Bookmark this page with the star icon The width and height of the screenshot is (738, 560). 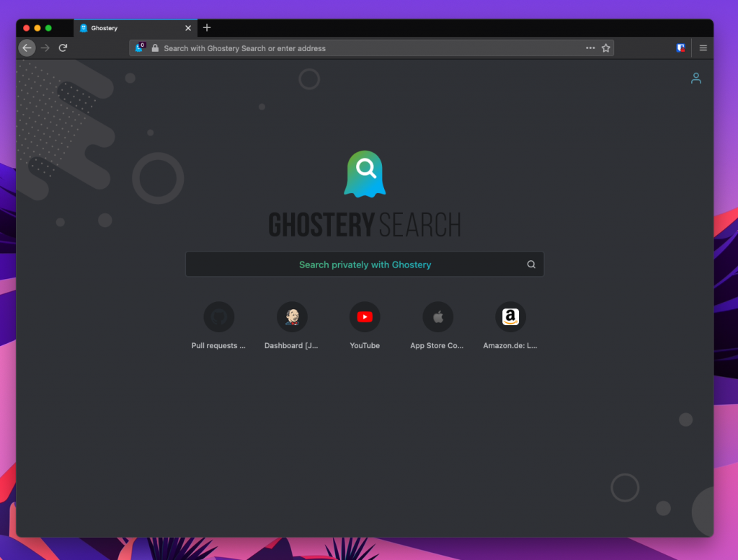[x=605, y=48]
